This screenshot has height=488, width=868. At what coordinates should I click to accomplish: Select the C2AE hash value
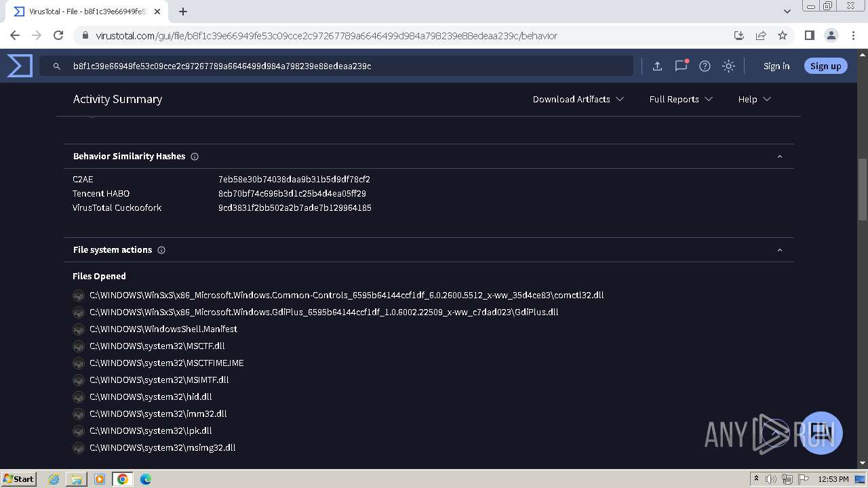[x=294, y=180]
